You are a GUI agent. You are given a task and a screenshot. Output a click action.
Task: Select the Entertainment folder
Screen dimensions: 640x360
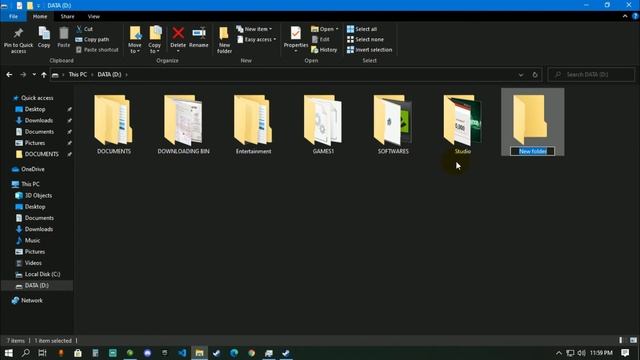click(253, 124)
